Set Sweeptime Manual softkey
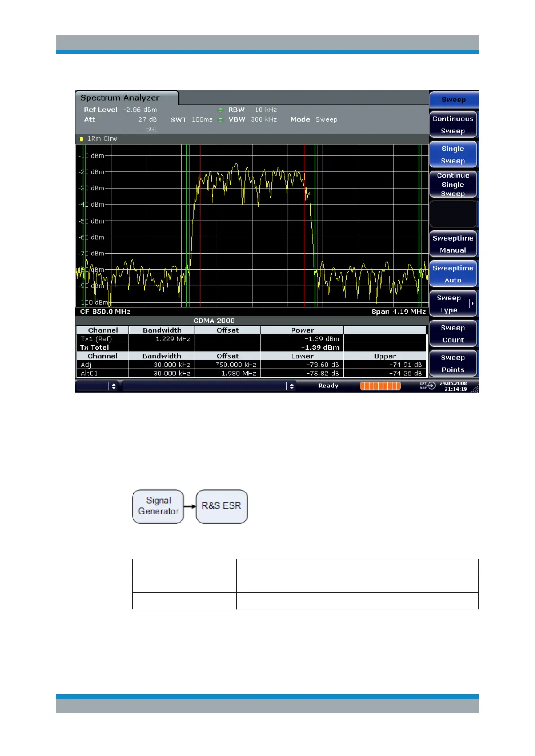This screenshot has height=756, width=535. [453, 244]
